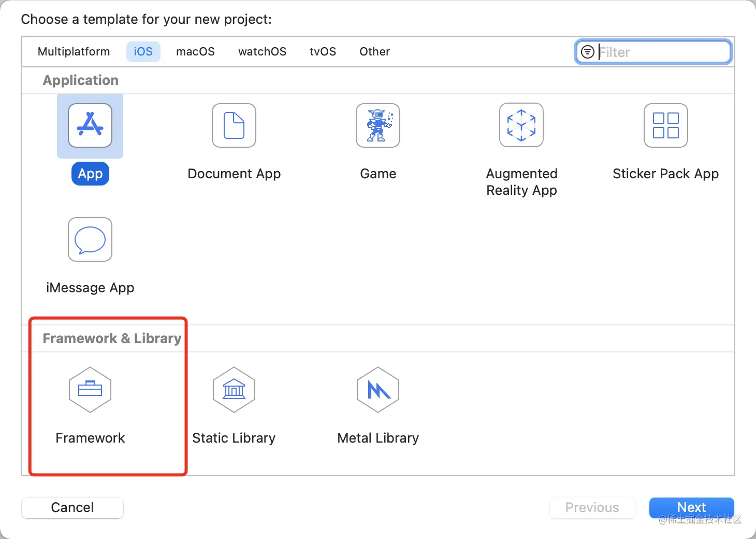Click the Framework & Library section header

coord(112,338)
